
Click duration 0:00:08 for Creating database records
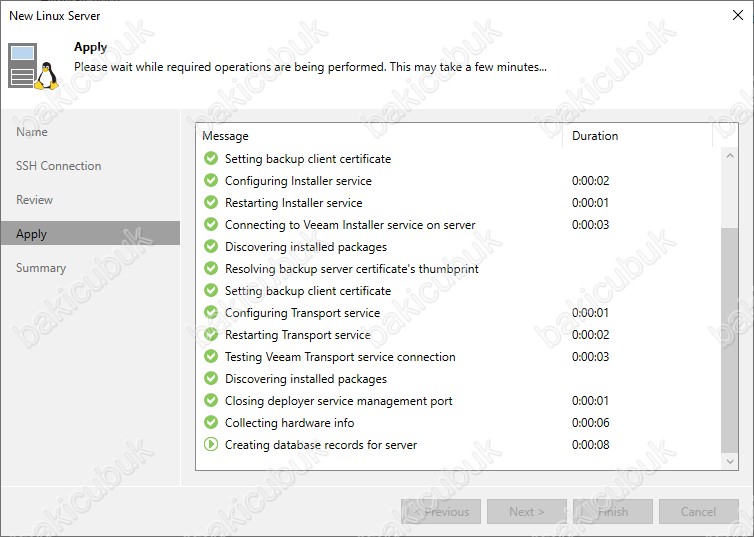(x=591, y=445)
